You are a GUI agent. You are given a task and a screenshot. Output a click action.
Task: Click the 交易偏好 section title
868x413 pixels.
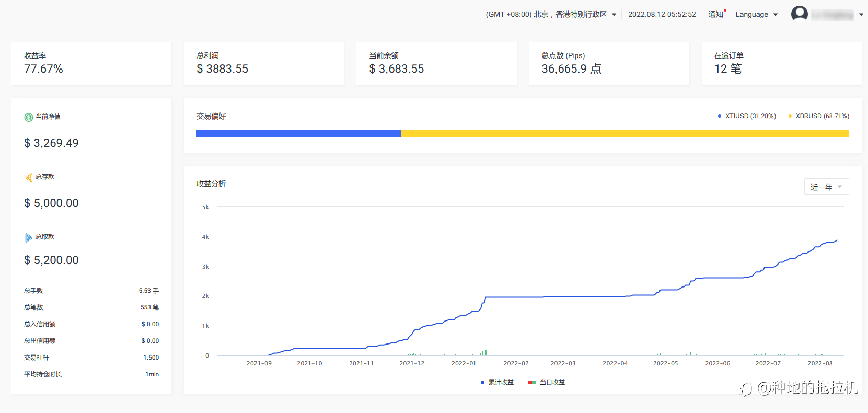click(211, 116)
